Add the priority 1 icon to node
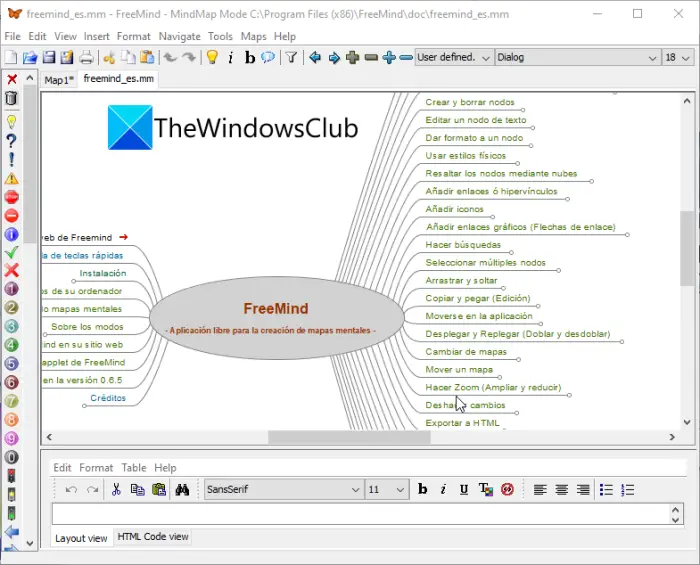The width and height of the screenshot is (700, 565). tap(12, 289)
